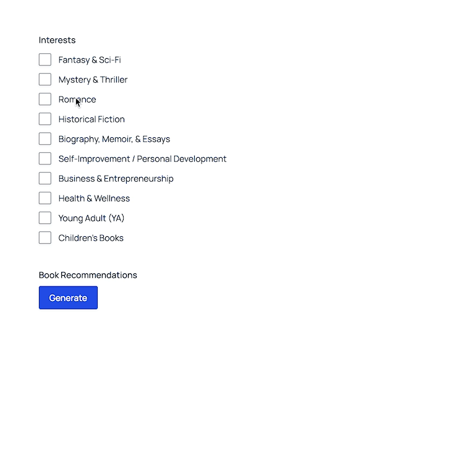Screen dimensions: 476x470
Task: Click the "Children's Books" label text
Action: [x=91, y=238]
